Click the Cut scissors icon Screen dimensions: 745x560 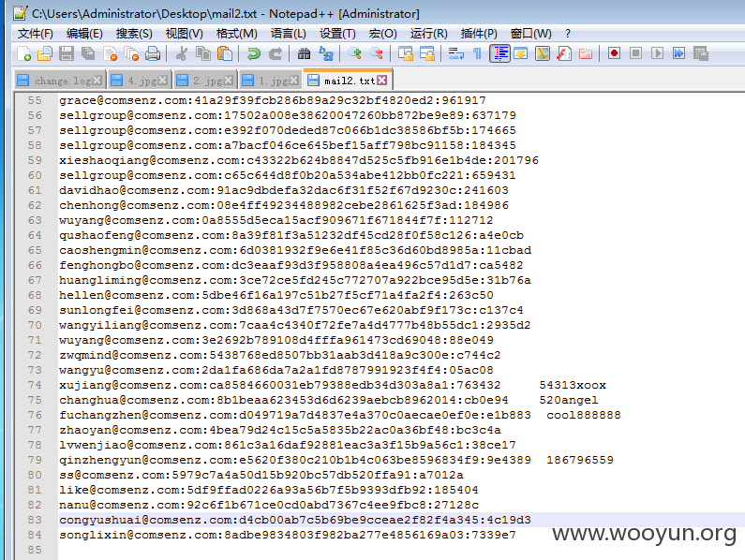tap(181, 53)
